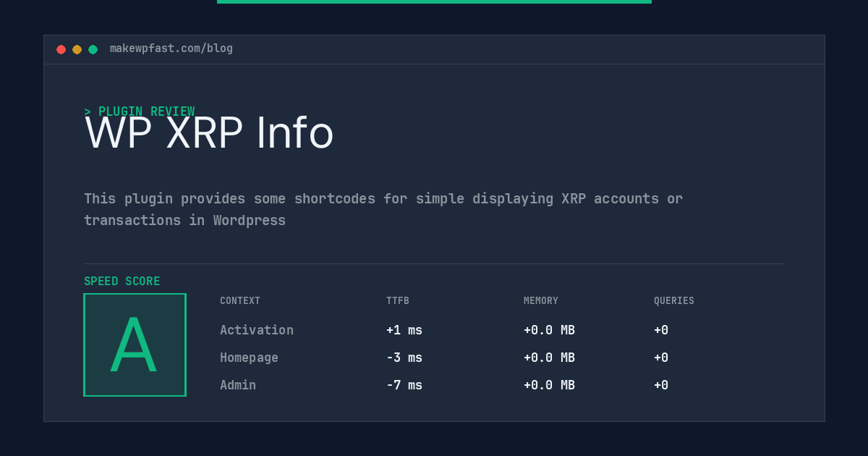Screen dimensions: 868x456
Task: Click the '> PLUGIN REVIEW' label
Action: [140, 111]
